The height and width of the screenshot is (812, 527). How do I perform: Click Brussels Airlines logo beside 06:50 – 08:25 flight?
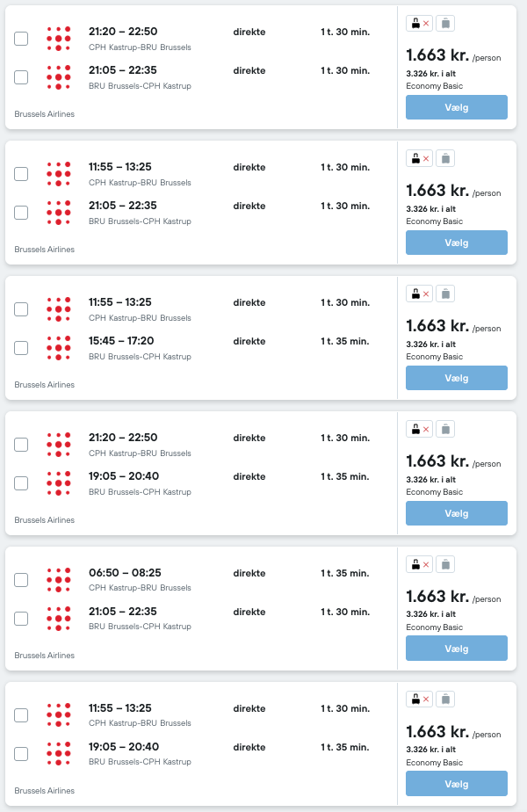click(59, 580)
